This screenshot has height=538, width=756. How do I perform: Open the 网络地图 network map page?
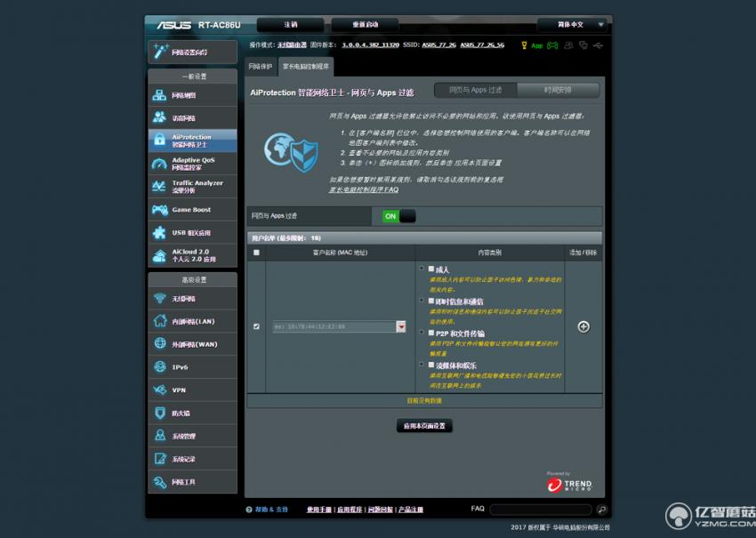coord(192,95)
